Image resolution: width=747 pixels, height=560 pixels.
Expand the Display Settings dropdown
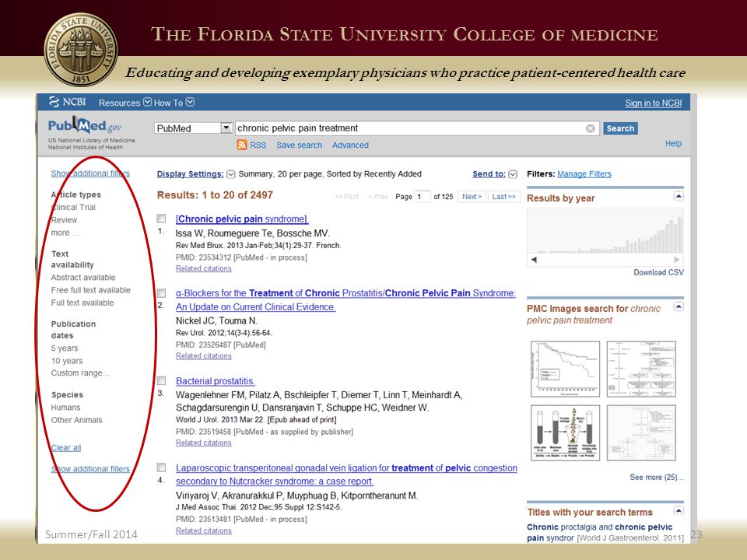click(x=230, y=174)
